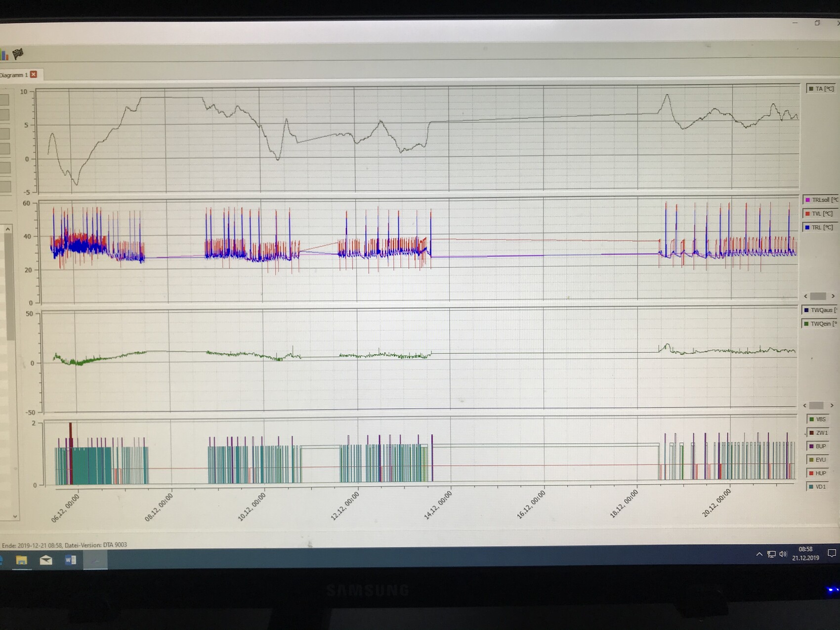Open Microsoft Word from the taskbar

coord(70,560)
